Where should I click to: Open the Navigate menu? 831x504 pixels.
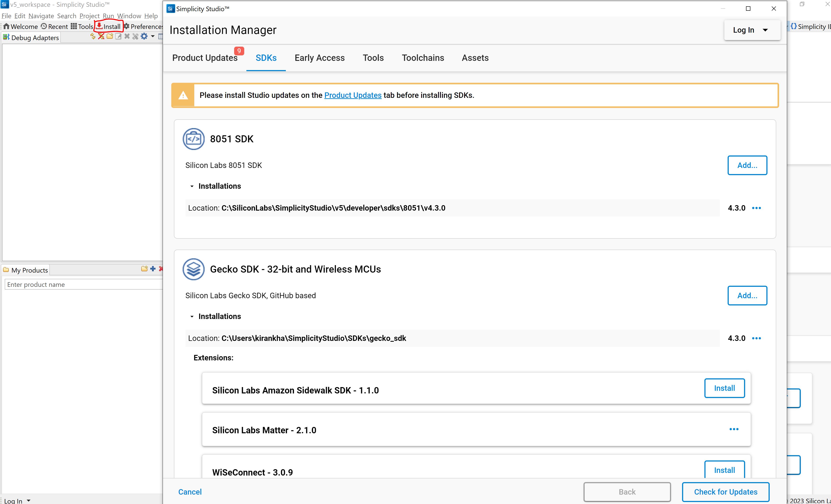(x=41, y=16)
